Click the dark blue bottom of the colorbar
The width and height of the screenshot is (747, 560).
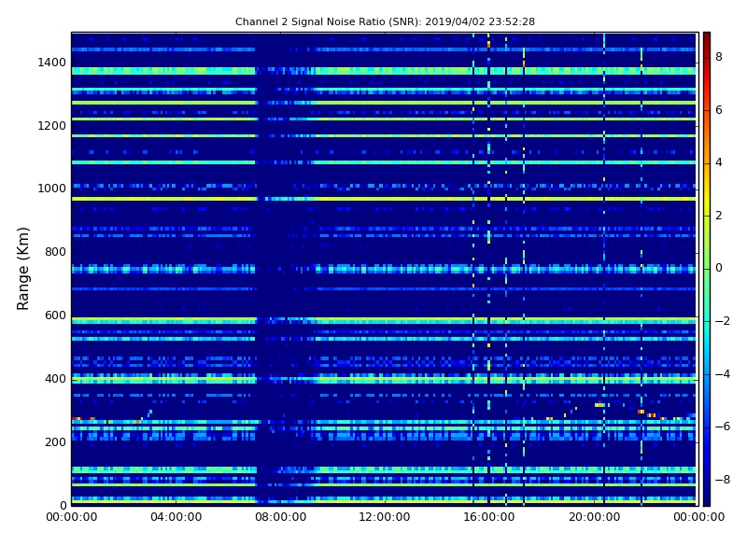click(707, 500)
